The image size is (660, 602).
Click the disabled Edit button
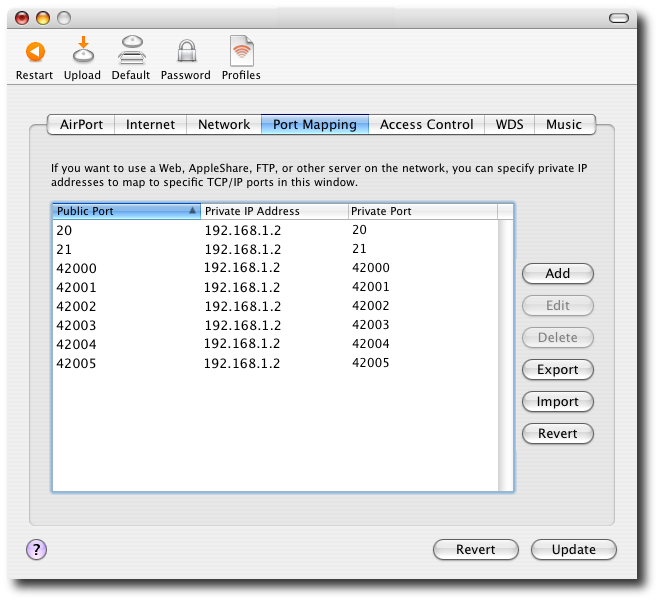tap(558, 306)
